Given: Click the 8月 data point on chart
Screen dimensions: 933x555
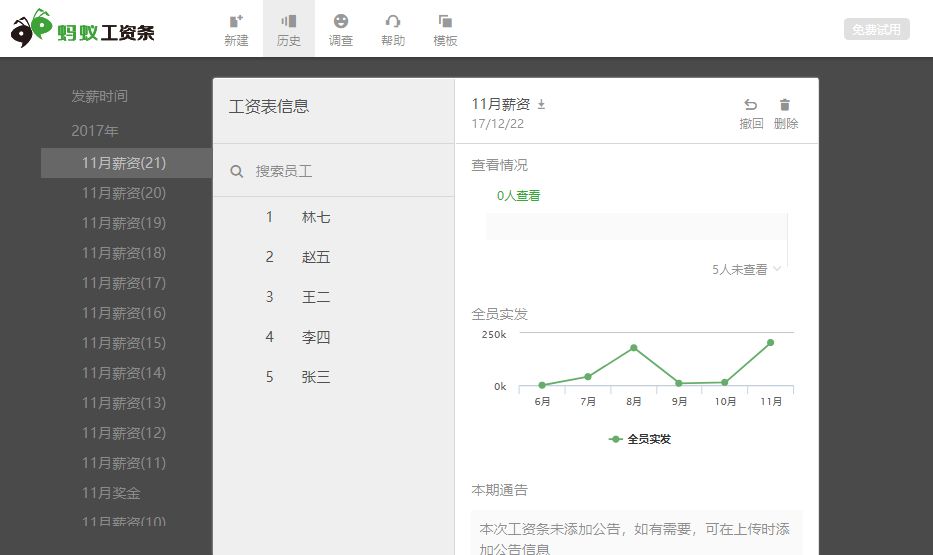Looking at the screenshot, I should (x=634, y=347).
